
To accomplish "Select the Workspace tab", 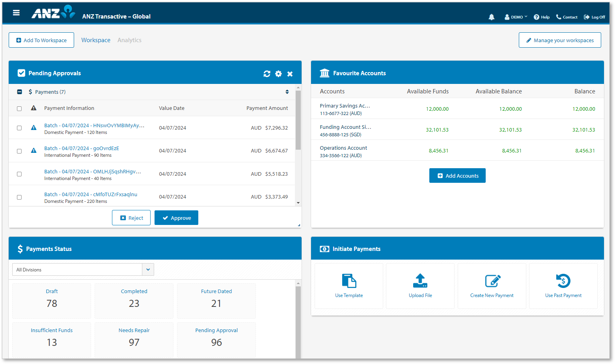I will tap(96, 40).
